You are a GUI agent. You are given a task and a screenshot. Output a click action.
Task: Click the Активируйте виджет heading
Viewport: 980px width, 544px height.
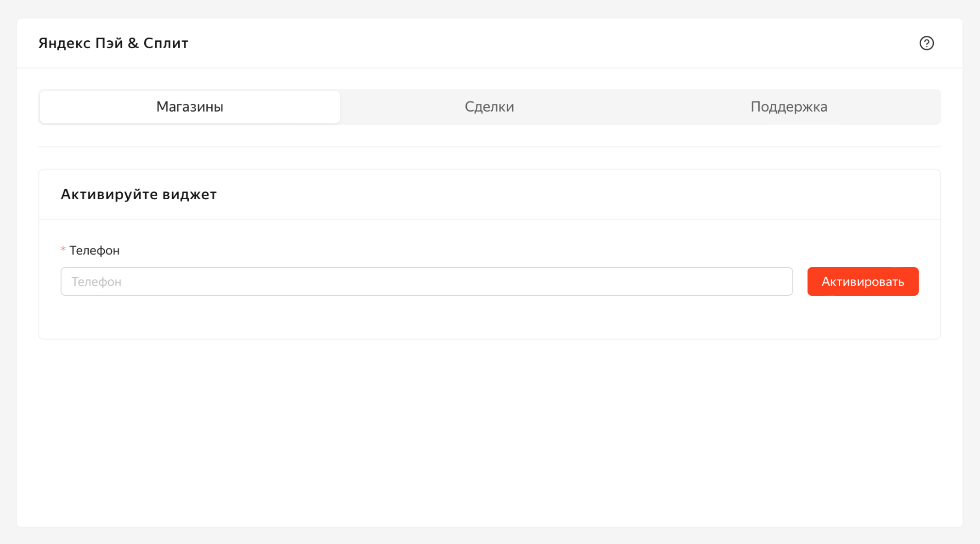[x=138, y=194]
